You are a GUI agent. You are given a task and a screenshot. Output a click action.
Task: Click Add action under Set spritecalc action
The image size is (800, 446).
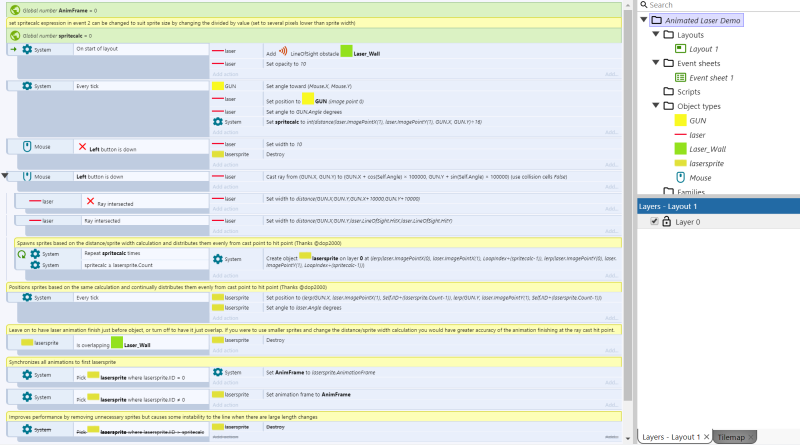click(225, 132)
